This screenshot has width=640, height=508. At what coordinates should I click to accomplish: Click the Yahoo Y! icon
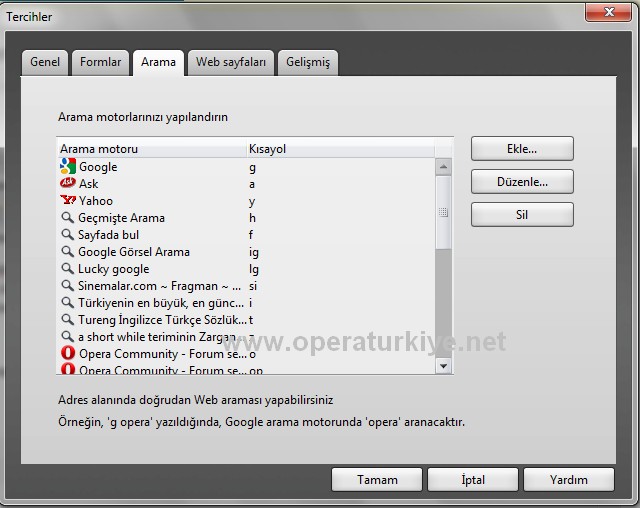point(68,200)
